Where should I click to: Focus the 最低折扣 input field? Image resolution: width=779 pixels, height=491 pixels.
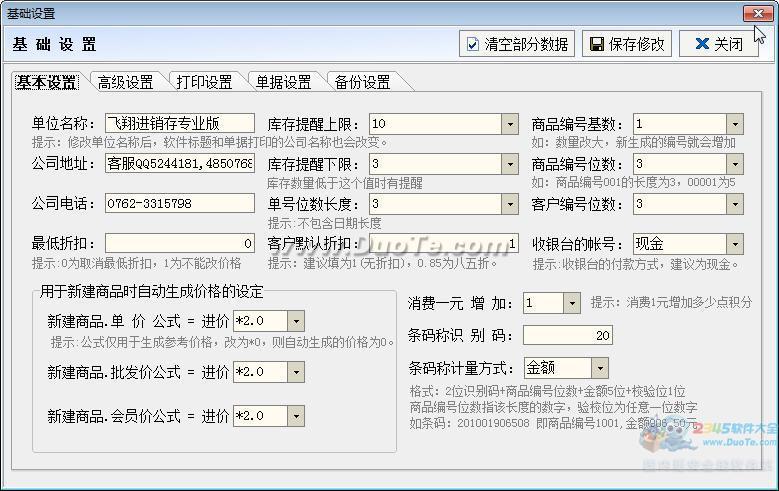pyautogui.click(x=179, y=244)
